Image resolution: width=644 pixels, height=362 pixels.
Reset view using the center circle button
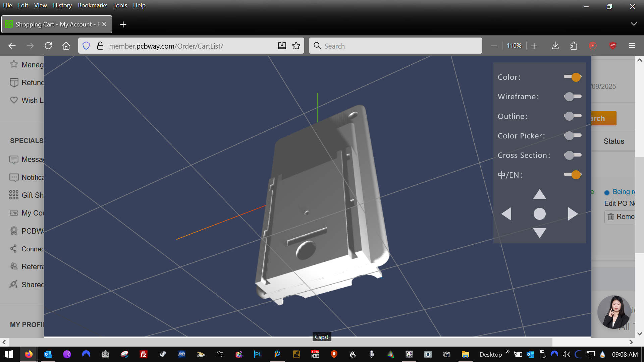tap(539, 214)
